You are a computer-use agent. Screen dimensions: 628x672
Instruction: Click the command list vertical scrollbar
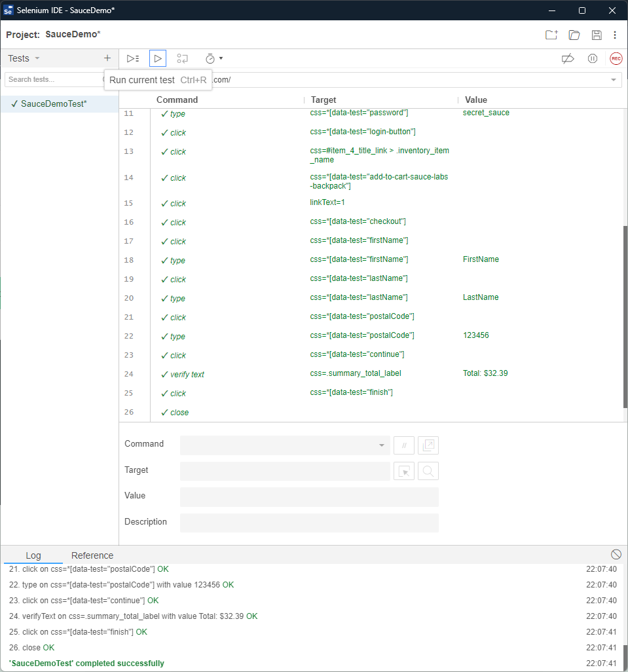coord(625,316)
